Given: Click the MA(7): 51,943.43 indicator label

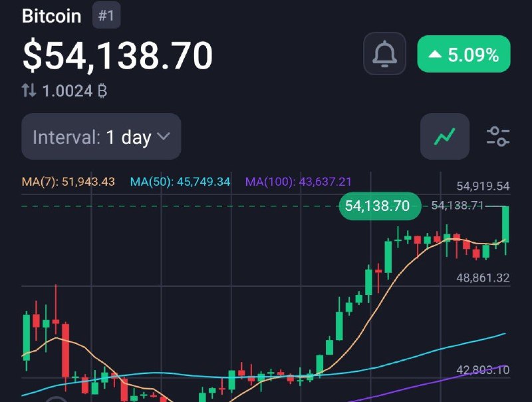Looking at the screenshot, I should pyautogui.click(x=68, y=182).
